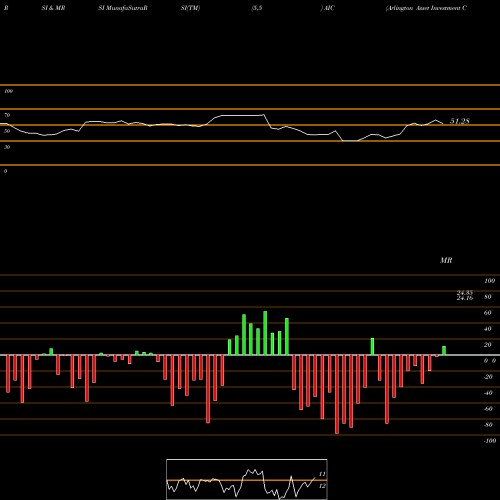The width and height of the screenshot is (500, 500).
Task: Click the Arlington Asset Investment title text
Action: coord(426,8)
